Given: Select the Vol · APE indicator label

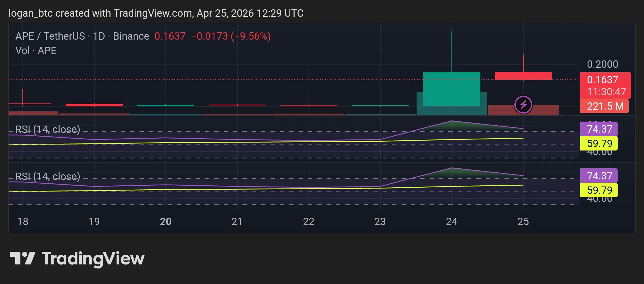Looking at the screenshot, I should [x=36, y=51].
